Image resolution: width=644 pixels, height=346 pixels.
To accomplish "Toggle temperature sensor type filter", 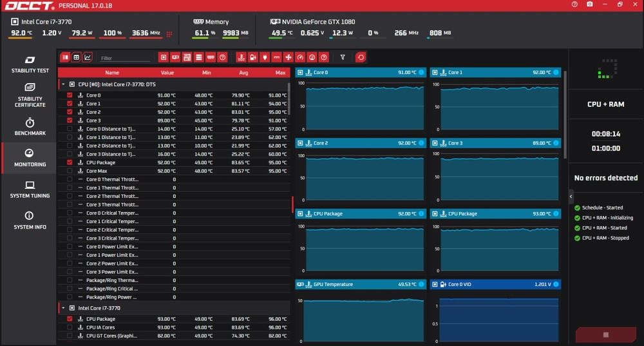I will pyautogui.click(x=241, y=57).
